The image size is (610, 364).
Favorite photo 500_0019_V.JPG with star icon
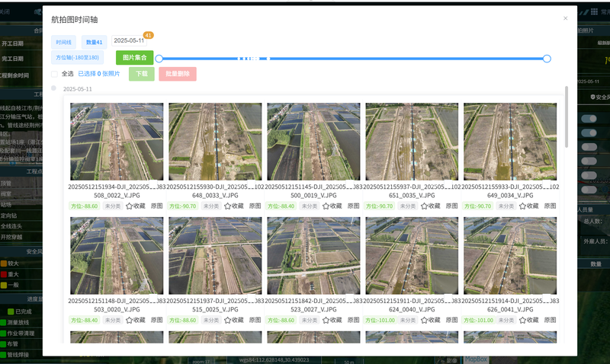point(326,206)
